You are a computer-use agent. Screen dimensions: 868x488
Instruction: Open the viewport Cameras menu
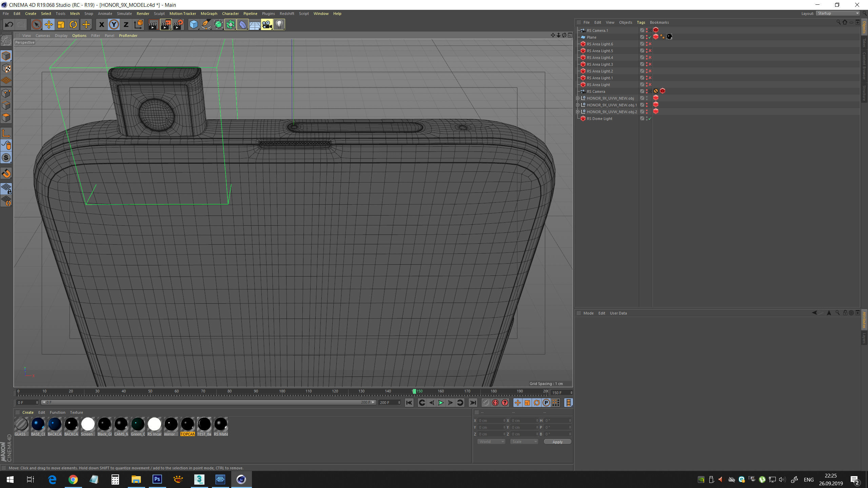click(x=43, y=36)
